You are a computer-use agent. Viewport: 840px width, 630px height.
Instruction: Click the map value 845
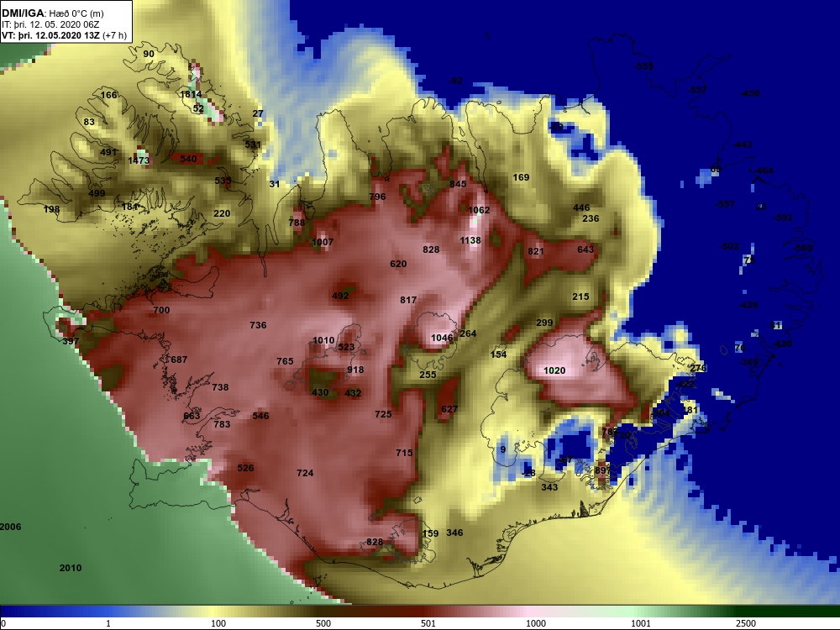pyautogui.click(x=458, y=184)
